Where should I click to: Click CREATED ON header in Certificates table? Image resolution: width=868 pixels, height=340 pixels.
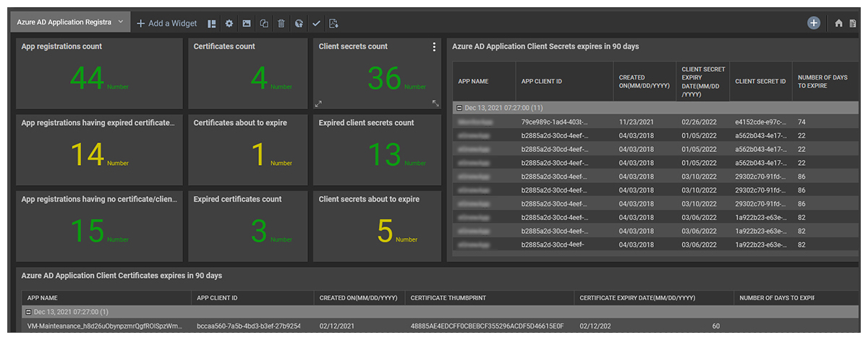(359, 297)
